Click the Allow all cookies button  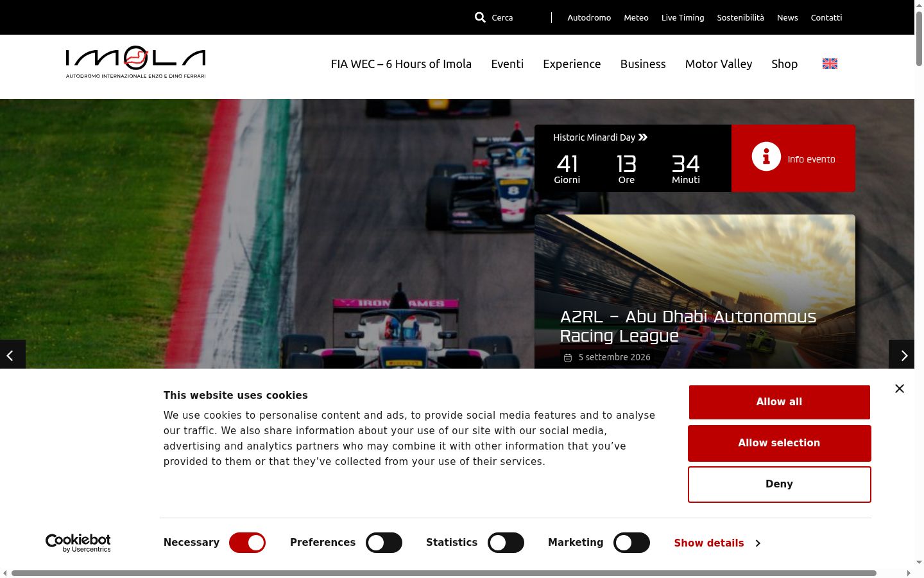[x=780, y=402]
